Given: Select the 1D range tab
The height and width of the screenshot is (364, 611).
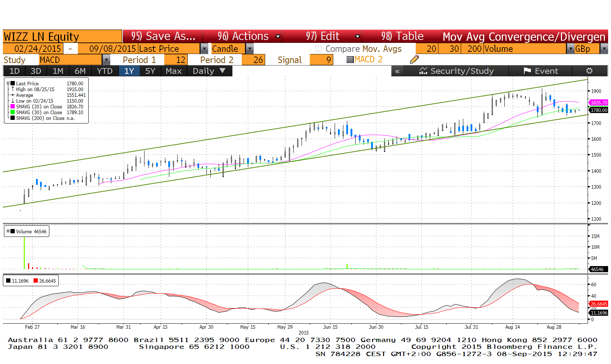Looking at the screenshot, I should [14, 71].
